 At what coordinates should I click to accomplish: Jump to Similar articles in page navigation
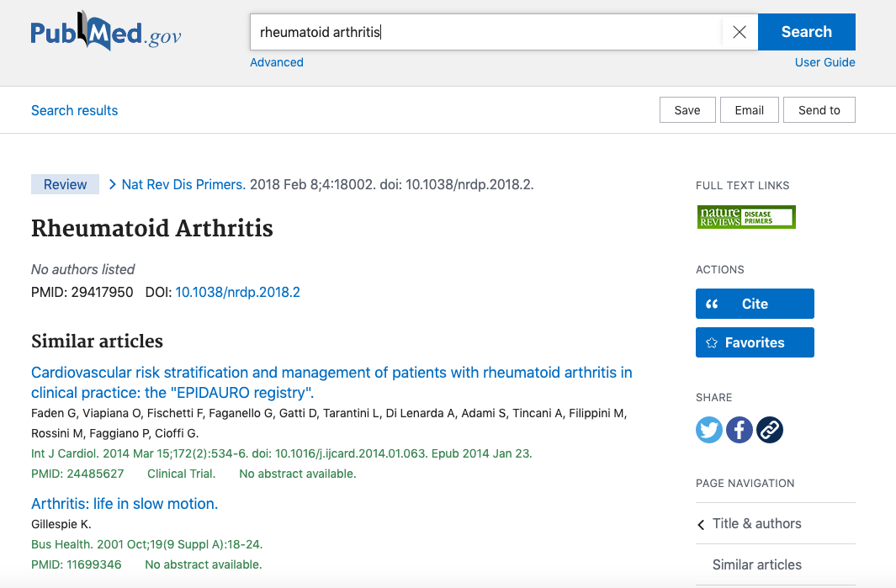(x=756, y=564)
